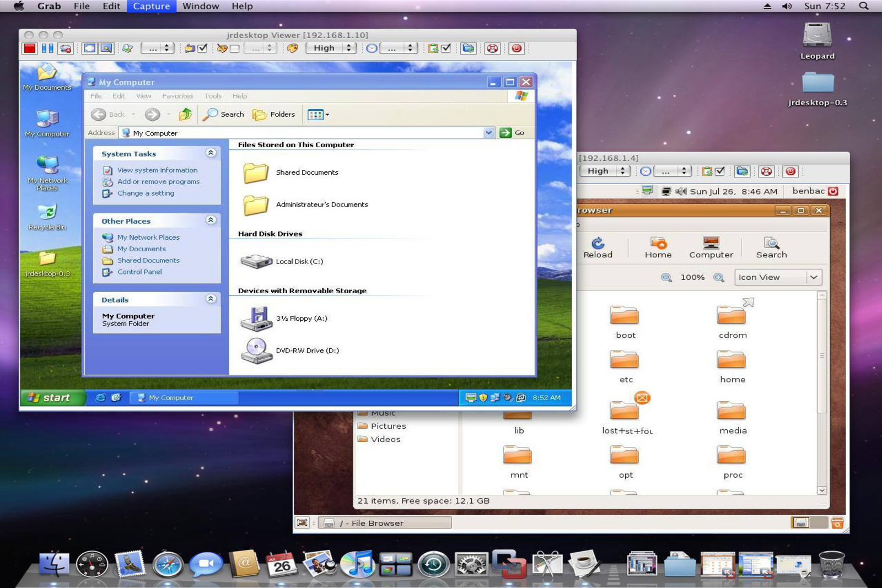Image resolution: width=882 pixels, height=588 pixels.
Task: Click Search icon in Ubuntu file browser toolbar
Action: [x=771, y=242]
